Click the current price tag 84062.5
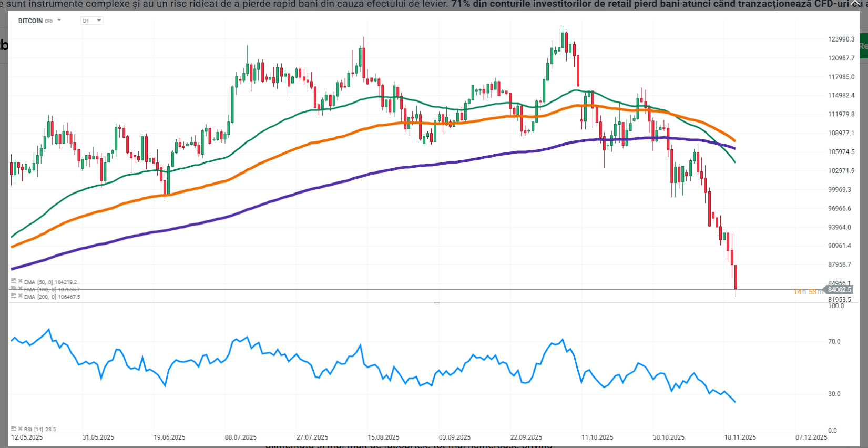 click(x=839, y=290)
